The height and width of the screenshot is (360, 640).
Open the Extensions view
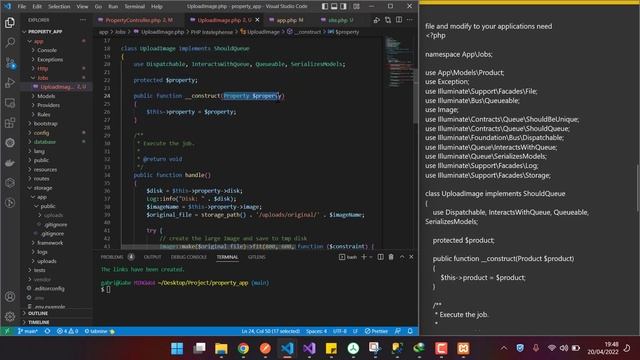pyautogui.click(x=10, y=122)
